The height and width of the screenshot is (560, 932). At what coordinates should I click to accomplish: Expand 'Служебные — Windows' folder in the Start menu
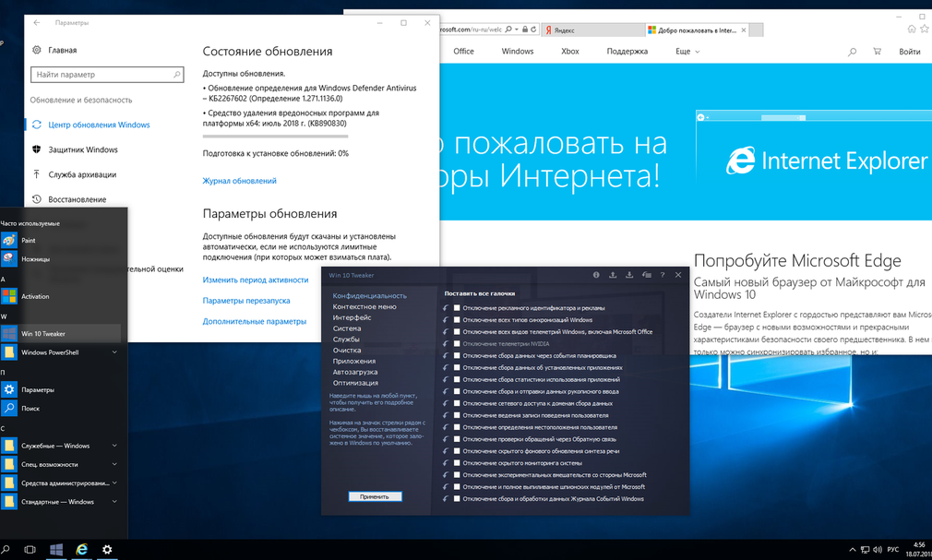pos(114,446)
